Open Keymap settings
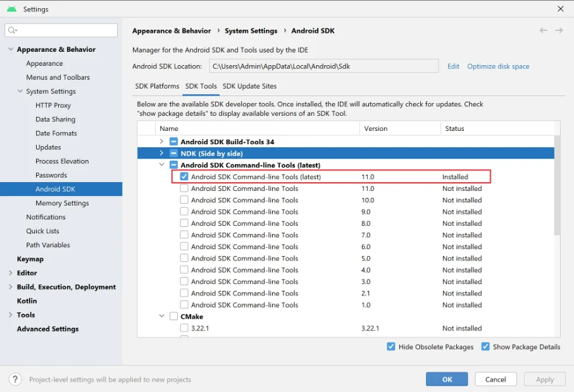574x392 pixels. pos(30,259)
